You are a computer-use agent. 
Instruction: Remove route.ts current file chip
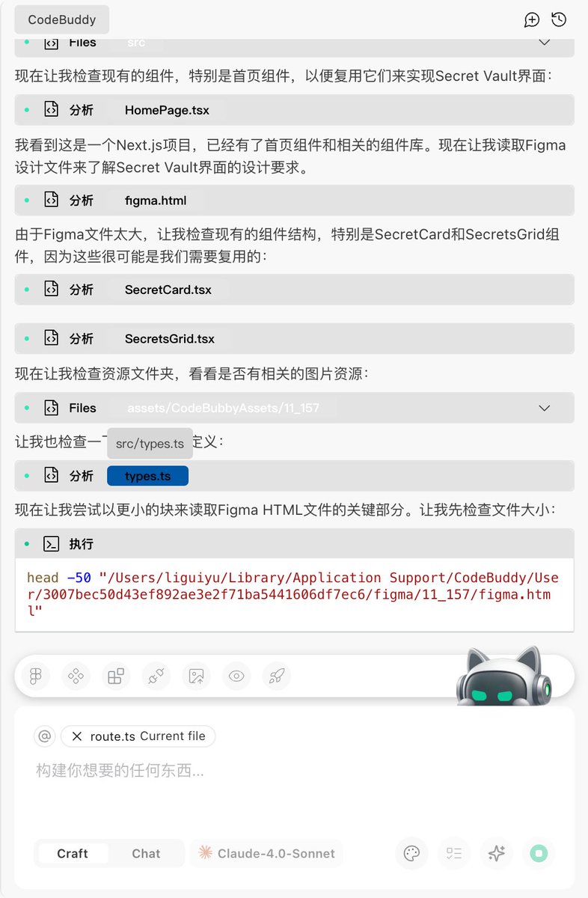click(77, 736)
